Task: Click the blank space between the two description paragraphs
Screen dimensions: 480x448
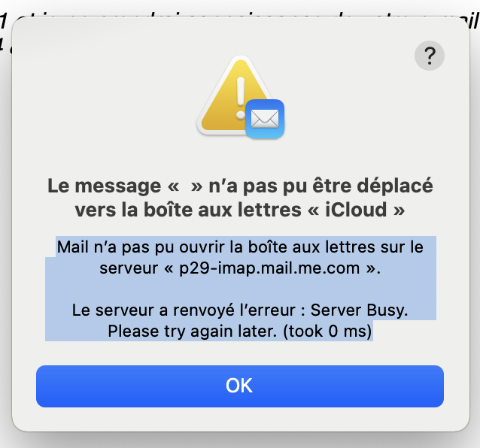Action: pyautogui.click(x=240, y=289)
